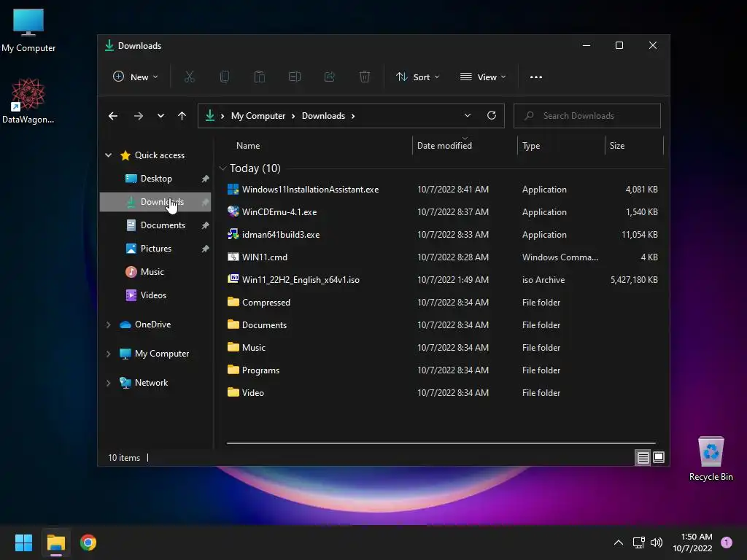Click the Search Downloads field
Screen dimensions: 747x560
(x=587, y=116)
